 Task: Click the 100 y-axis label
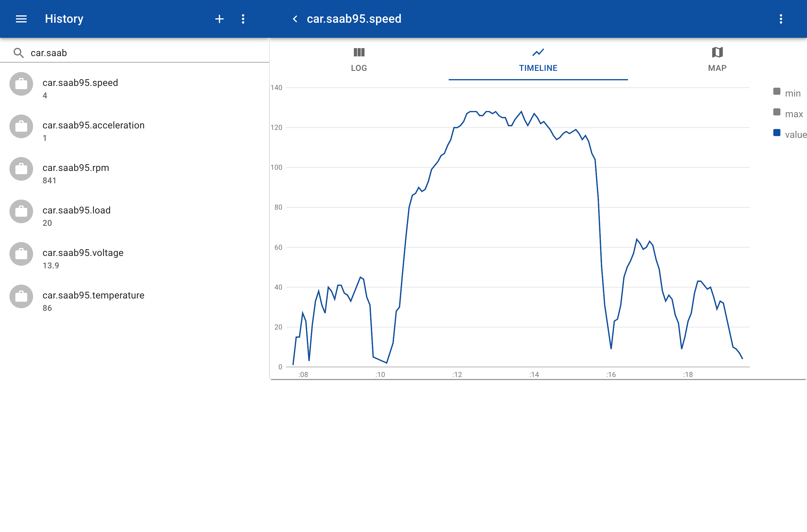(276, 167)
